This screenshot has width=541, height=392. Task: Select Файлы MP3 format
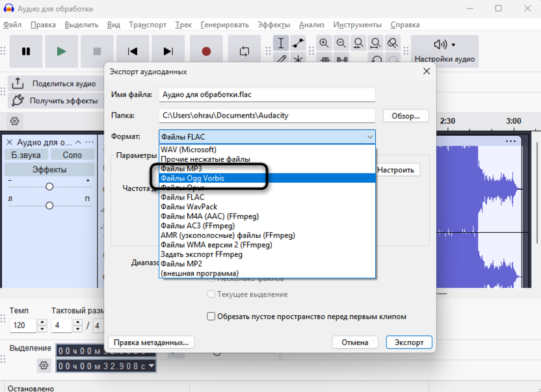point(267,168)
